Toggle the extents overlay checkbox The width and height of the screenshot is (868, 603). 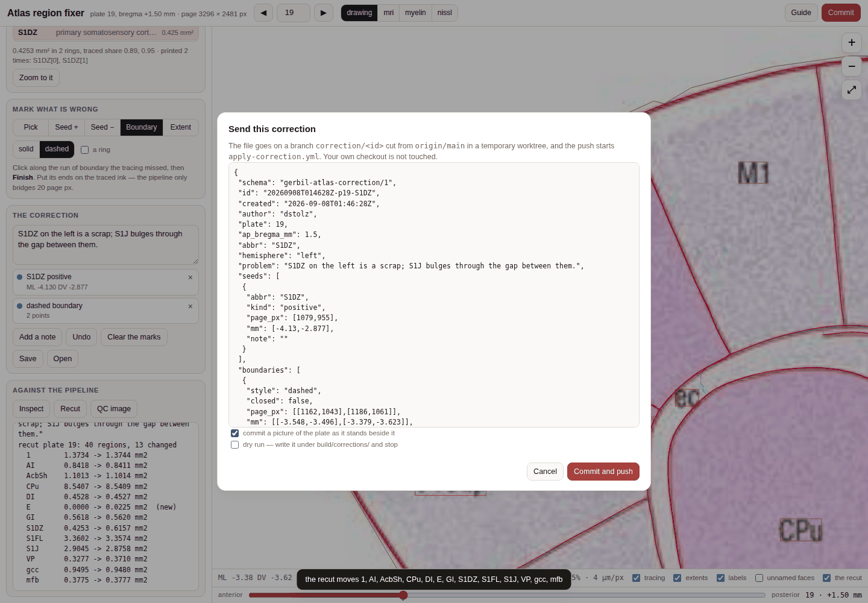pos(677,578)
